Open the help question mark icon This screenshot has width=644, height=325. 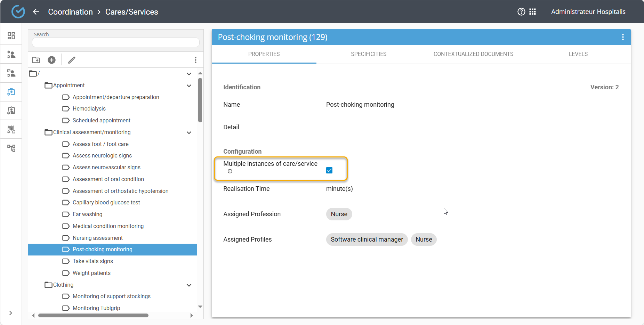click(x=521, y=12)
